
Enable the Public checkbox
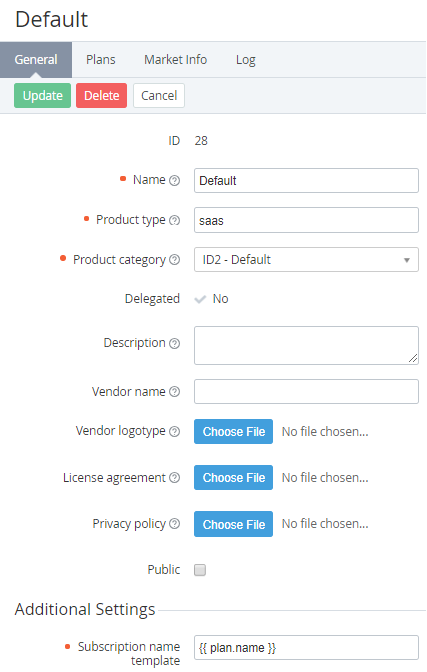[x=200, y=570]
